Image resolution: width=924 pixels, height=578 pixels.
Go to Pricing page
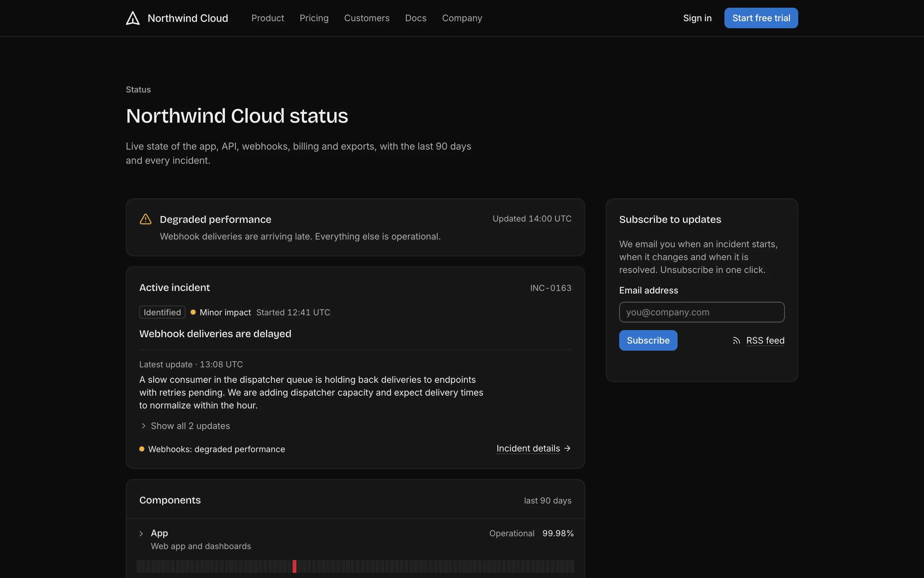click(x=314, y=18)
